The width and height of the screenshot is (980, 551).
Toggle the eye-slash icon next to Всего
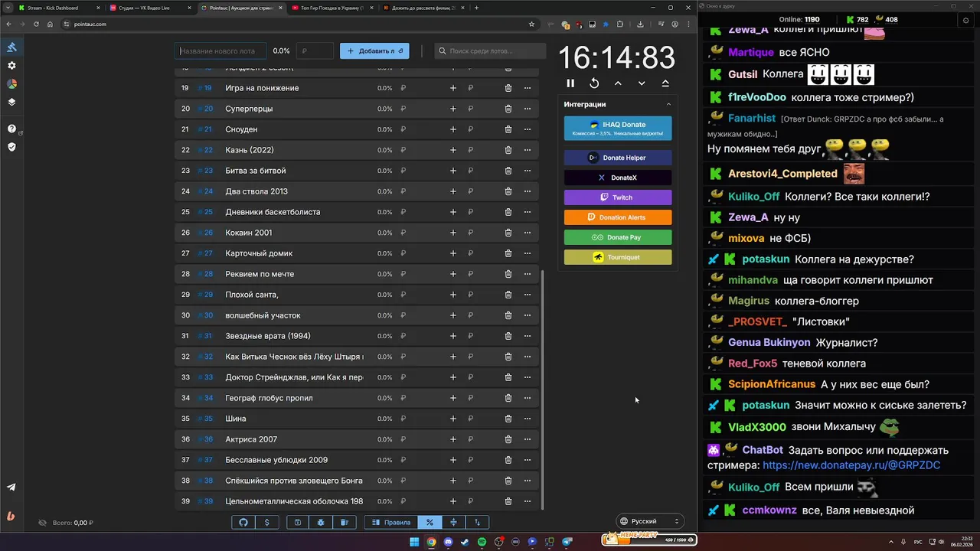tap(43, 523)
